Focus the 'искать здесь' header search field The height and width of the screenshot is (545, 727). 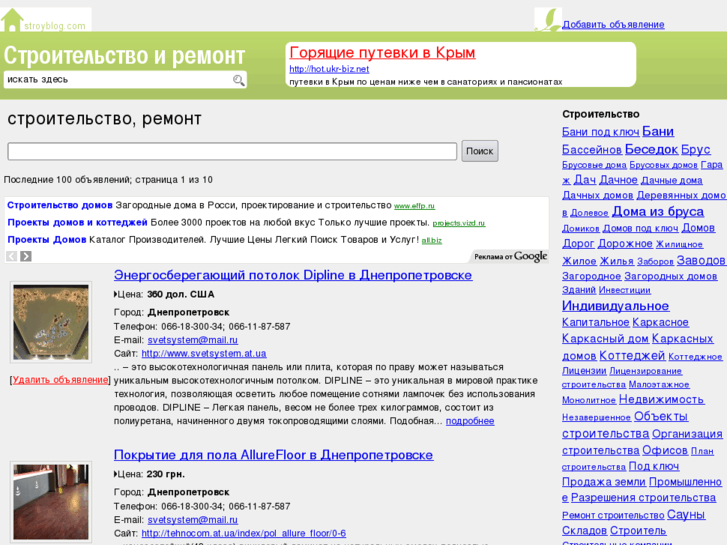(x=118, y=80)
